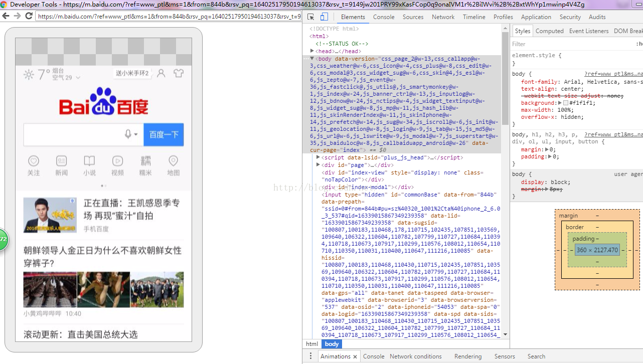Click the 360 × 2127.470 content box
Viewport: 643px width, 364px height.
[597, 250]
